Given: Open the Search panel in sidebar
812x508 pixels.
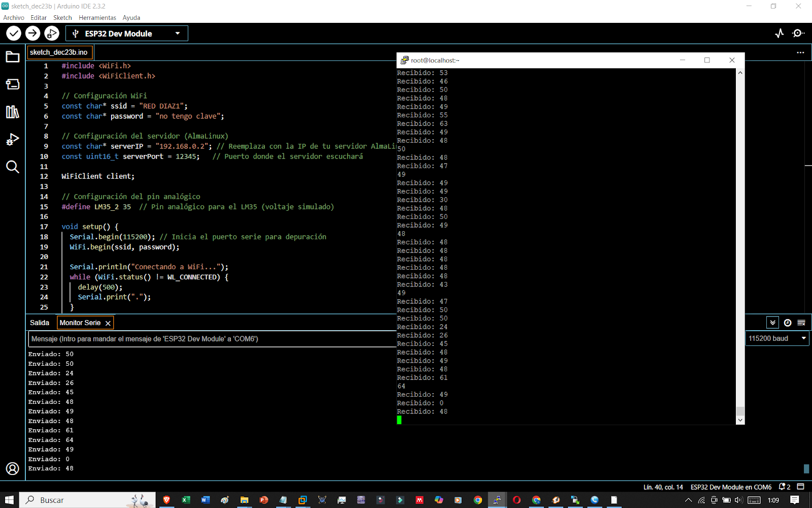Looking at the screenshot, I should (13, 167).
